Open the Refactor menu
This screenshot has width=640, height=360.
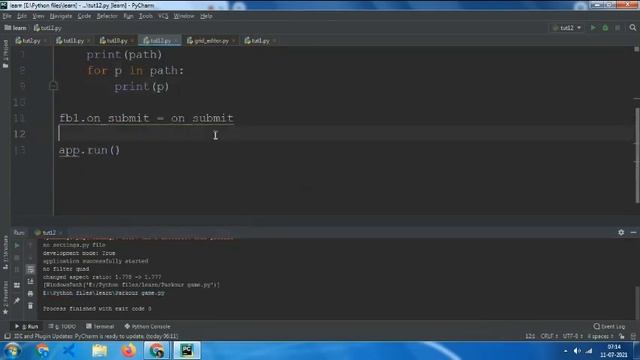coord(107,16)
